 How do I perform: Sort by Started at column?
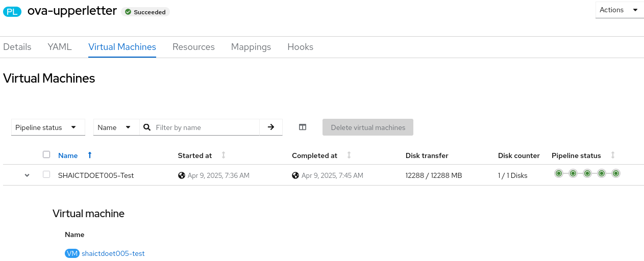(x=223, y=155)
